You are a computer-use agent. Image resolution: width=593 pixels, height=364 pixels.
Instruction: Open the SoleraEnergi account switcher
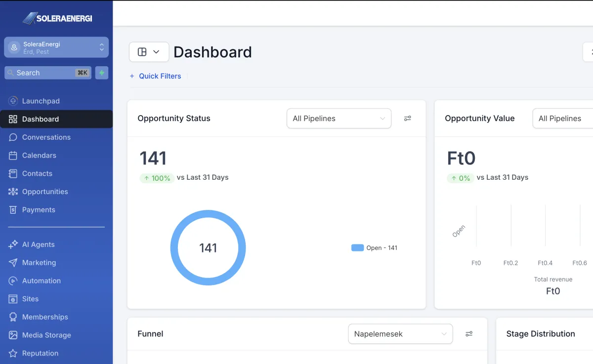(x=56, y=47)
